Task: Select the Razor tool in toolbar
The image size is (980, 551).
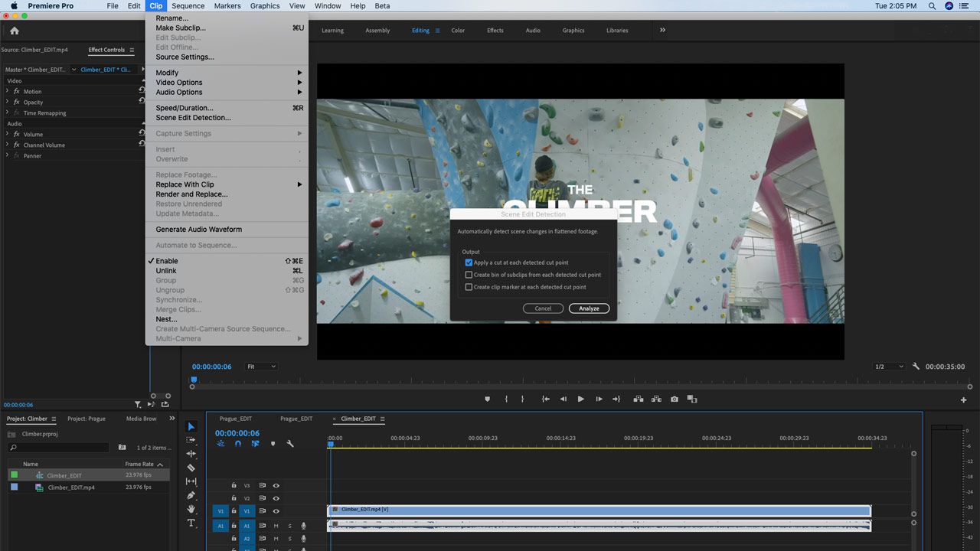Action: click(191, 468)
